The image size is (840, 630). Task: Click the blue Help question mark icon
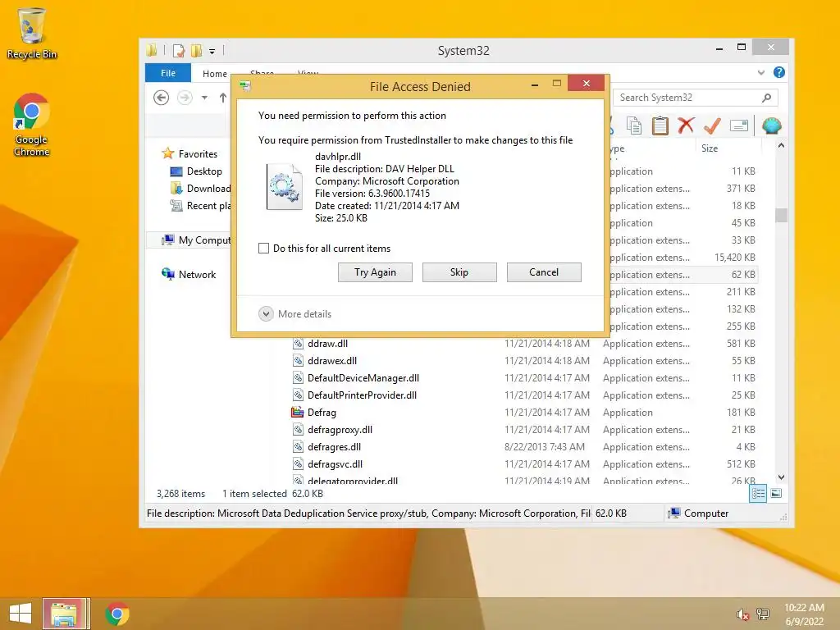tap(779, 72)
